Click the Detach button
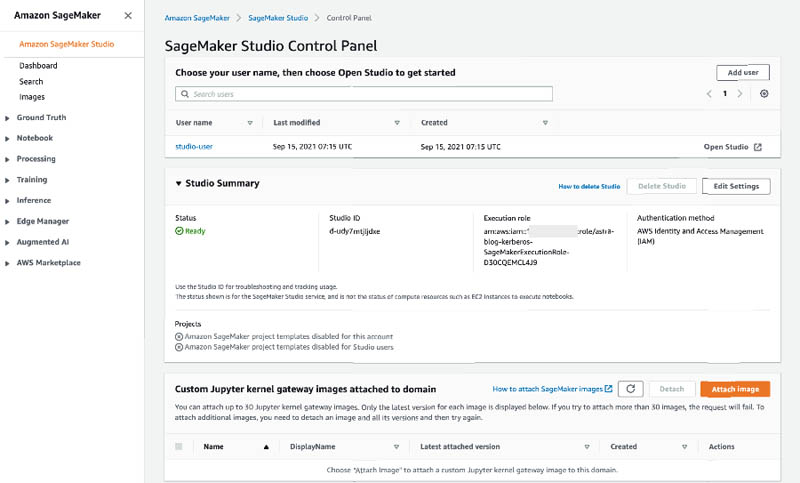This screenshot has width=800, height=483. click(671, 389)
